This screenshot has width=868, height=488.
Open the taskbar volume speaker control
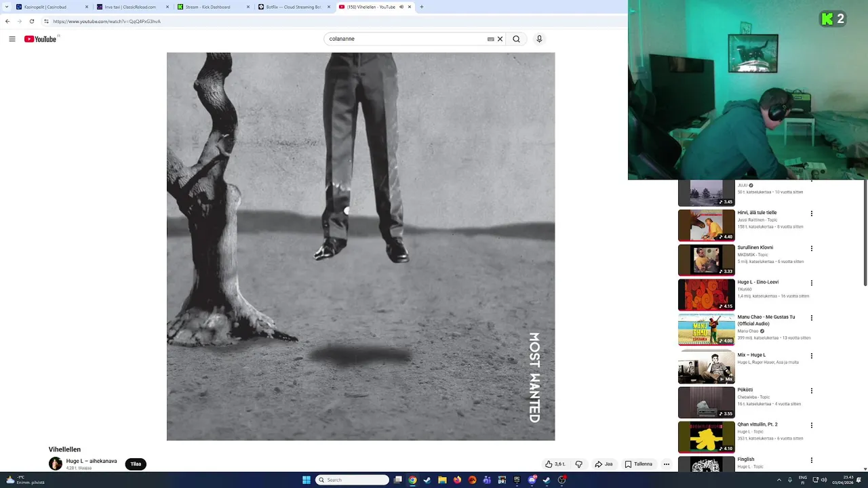pyautogui.click(x=824, y=480)
